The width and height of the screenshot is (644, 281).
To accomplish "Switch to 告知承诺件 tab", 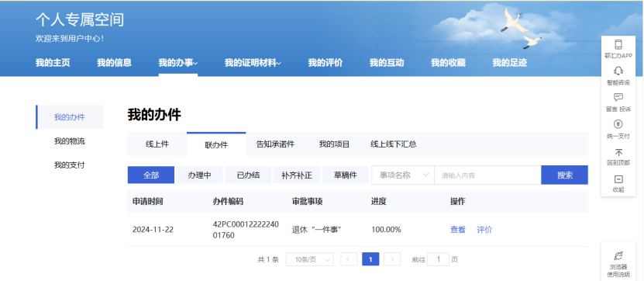I will pyautogui.click(x=275, y=144).
